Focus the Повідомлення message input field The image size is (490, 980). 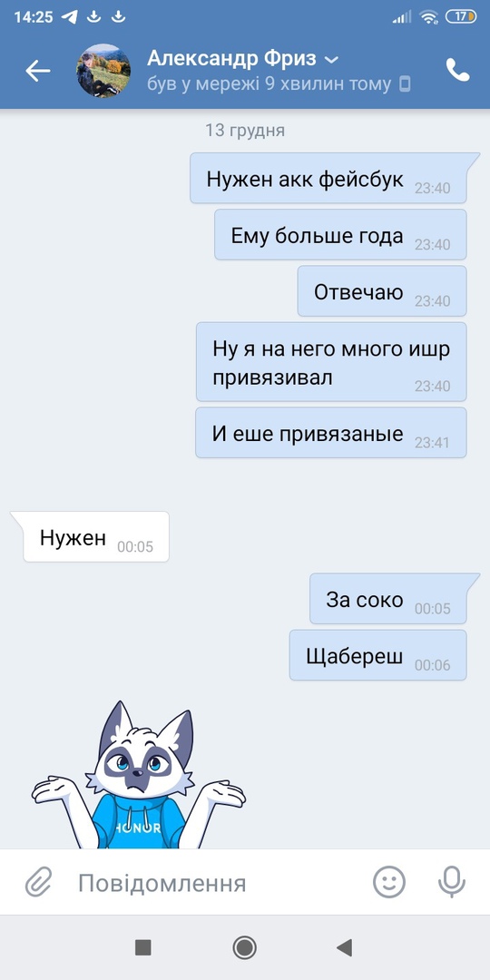(x=212, y=883)
